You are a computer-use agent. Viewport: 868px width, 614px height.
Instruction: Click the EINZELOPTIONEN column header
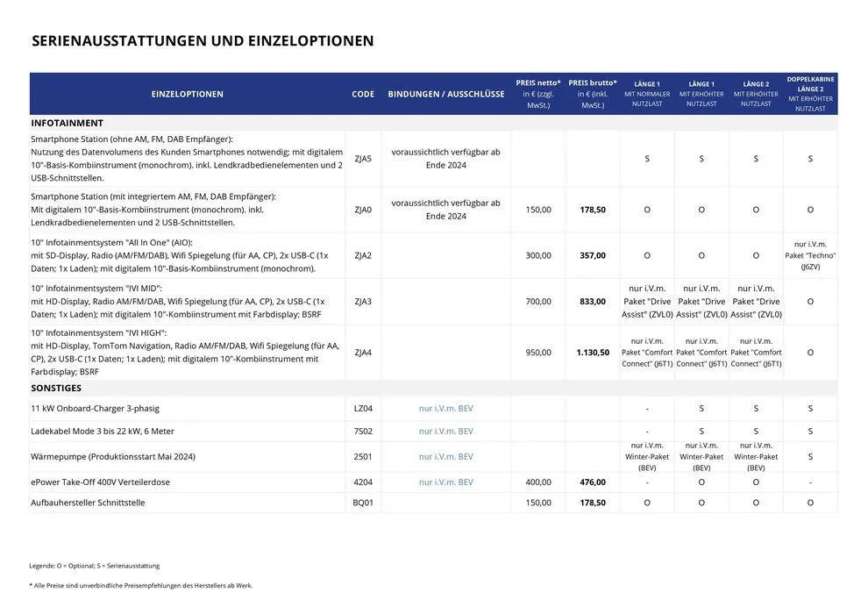[189, 93]
